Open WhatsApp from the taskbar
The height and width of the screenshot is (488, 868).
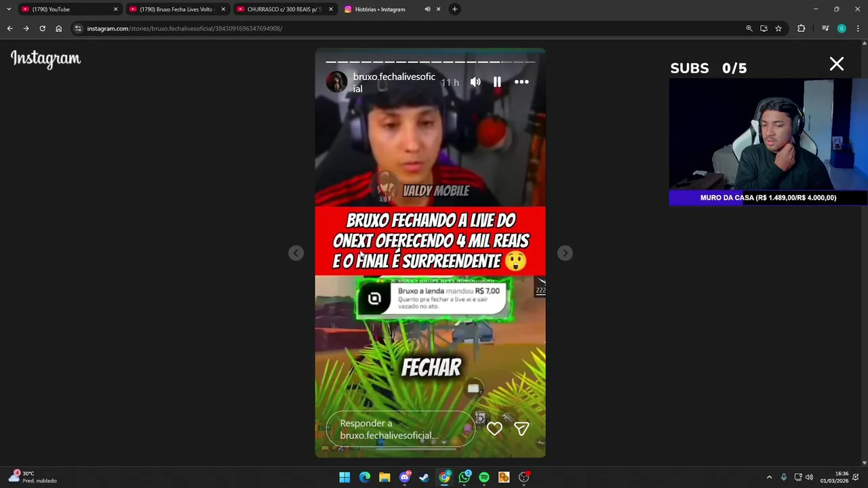465,477
